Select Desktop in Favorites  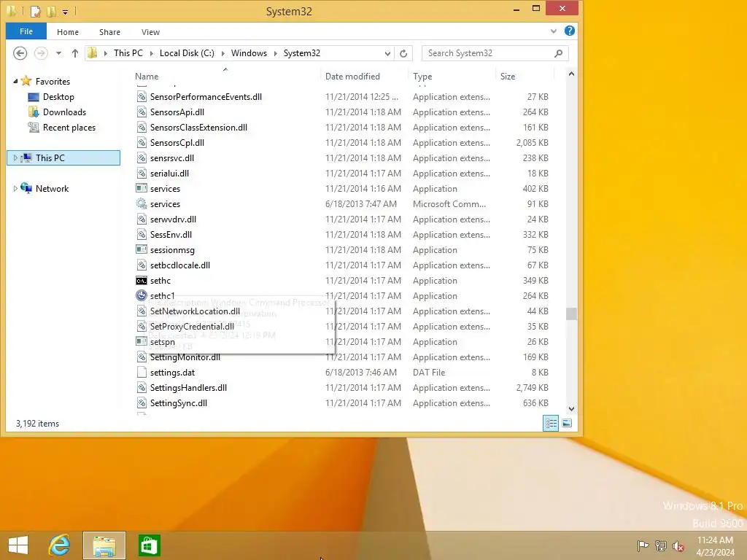pos(58,97)
